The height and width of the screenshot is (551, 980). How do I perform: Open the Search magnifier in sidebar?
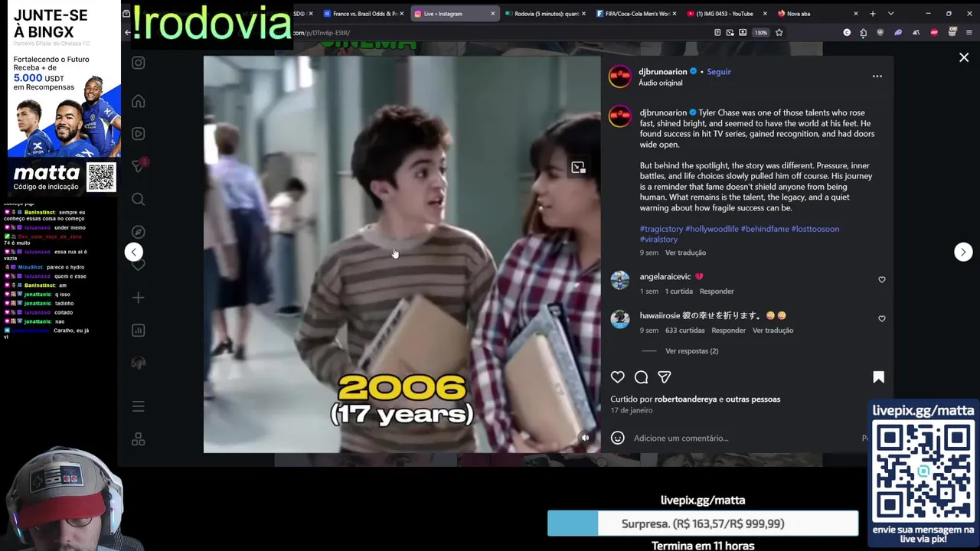coord(138,199)
